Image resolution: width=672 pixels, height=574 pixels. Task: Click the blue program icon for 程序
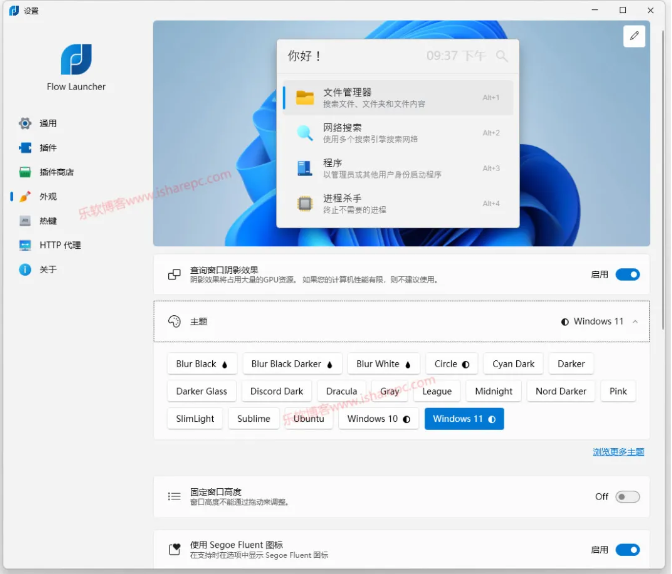coord(305,168)
